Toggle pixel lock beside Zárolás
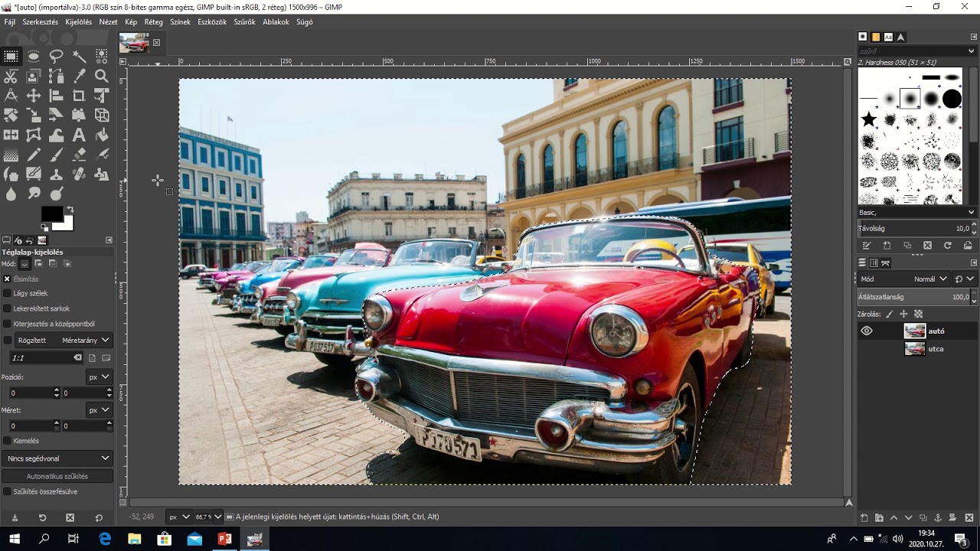Screen dimensions: 980x551 coord(890,314)
